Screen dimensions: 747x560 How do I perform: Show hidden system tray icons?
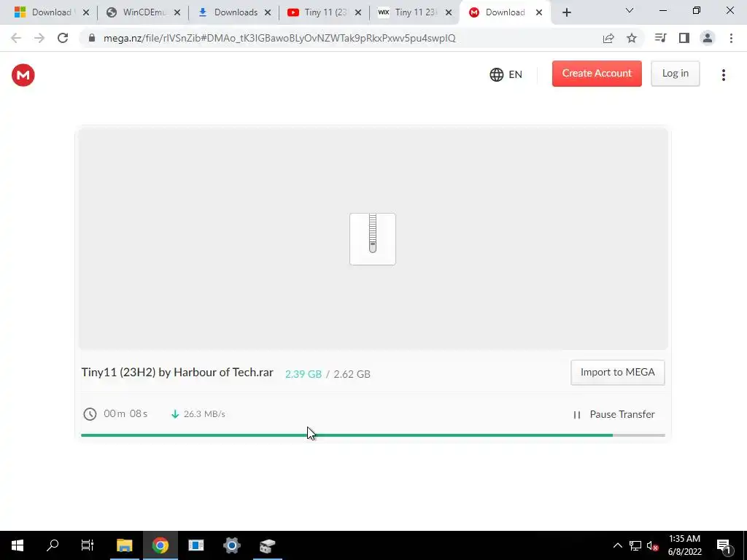[x=617, y=545]
